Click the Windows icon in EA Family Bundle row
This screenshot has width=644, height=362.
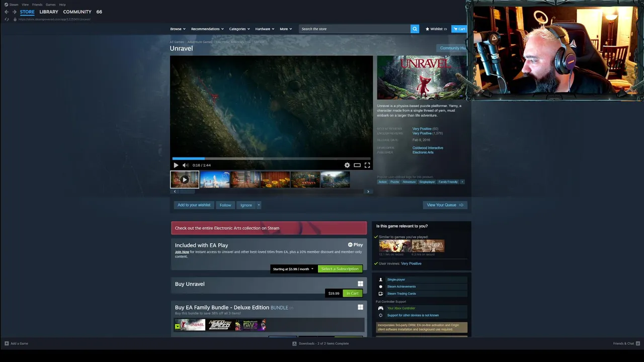(x=360, y=307)
